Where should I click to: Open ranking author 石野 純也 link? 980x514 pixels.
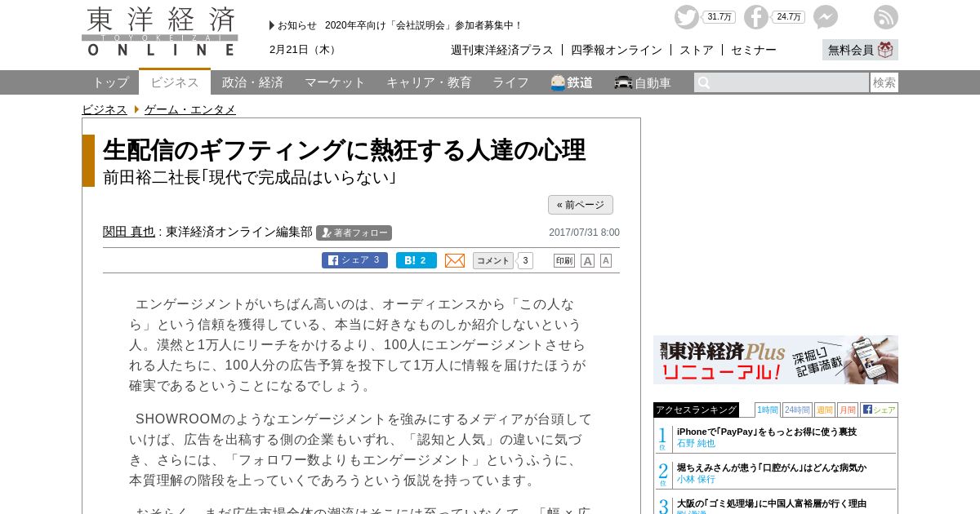(696, 443)
